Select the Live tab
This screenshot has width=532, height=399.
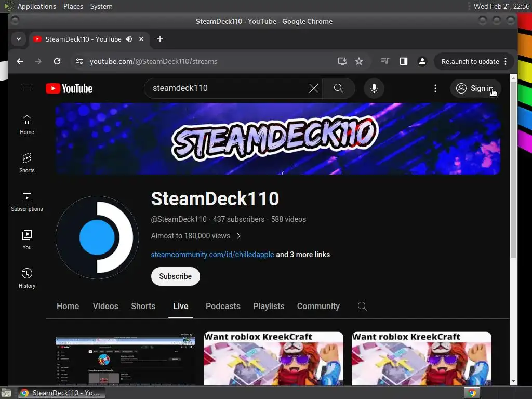coord(180,307)
